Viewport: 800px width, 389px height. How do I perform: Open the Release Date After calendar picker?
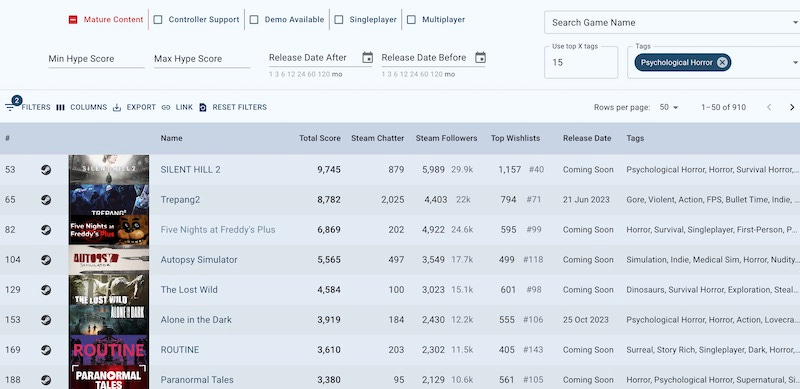[x=367, y=58]
